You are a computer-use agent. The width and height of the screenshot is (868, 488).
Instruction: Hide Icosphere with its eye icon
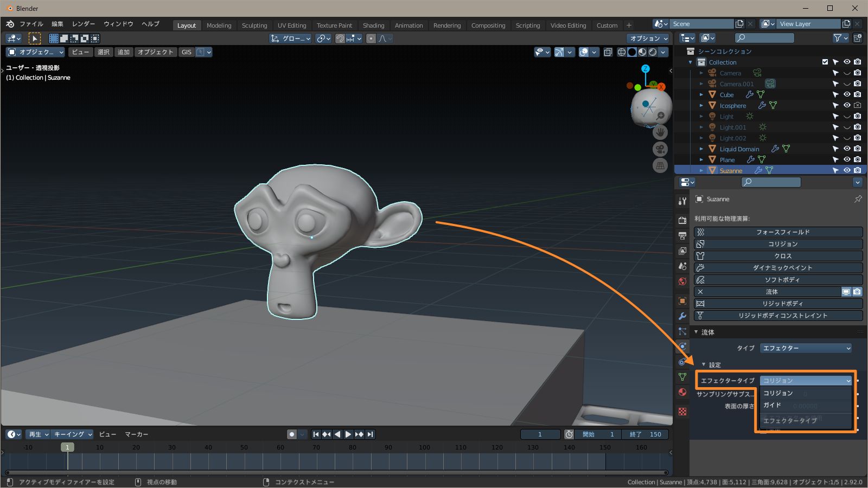click(847, 105)
